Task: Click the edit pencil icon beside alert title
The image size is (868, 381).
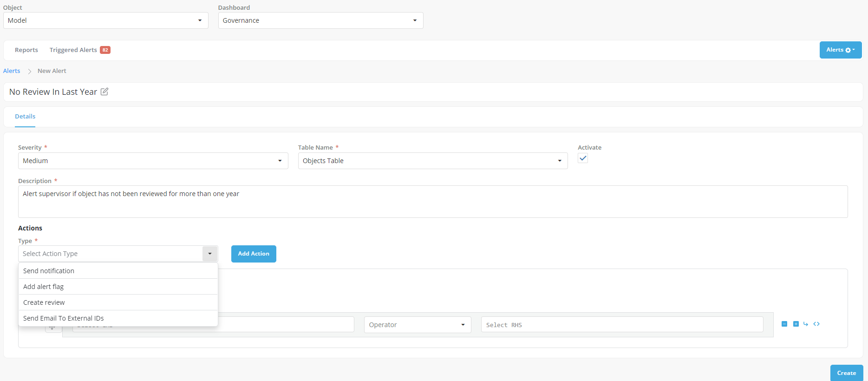Action: [104, 92]
